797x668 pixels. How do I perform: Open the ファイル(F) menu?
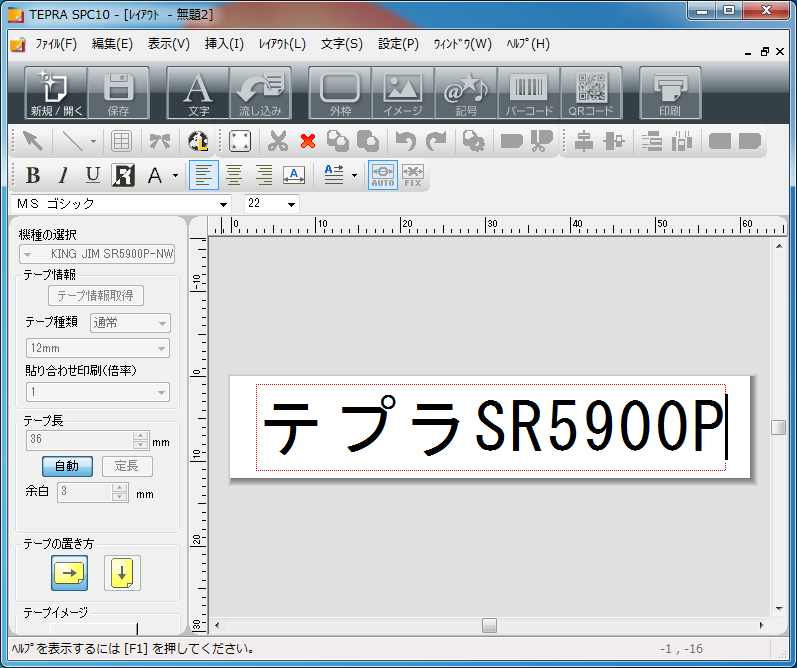56,44
